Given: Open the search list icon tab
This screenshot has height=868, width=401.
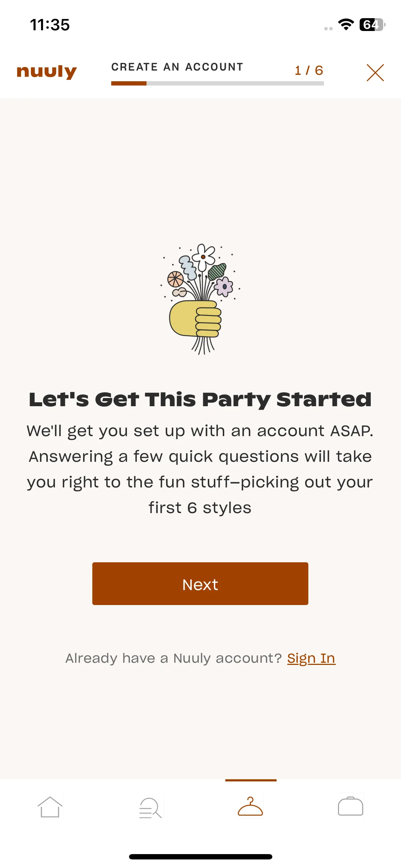Looking at the screenshot, I should (x=150, y=807).
